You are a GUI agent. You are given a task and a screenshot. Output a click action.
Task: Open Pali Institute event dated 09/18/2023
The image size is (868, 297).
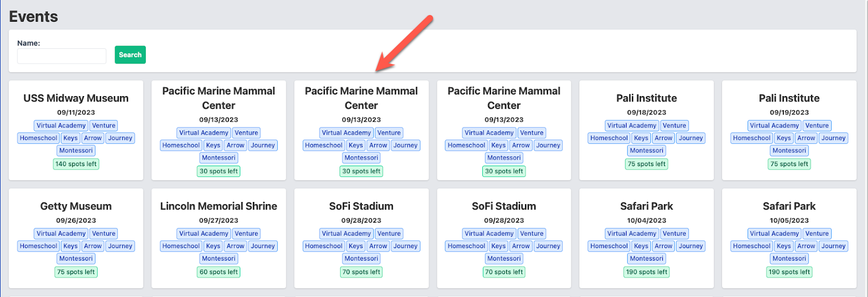[646, 98]
